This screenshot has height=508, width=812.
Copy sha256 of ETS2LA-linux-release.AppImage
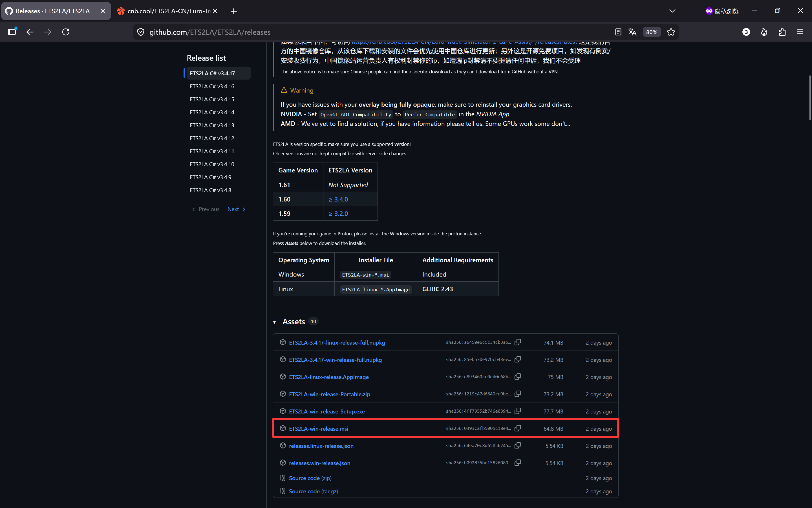[518, 377]
